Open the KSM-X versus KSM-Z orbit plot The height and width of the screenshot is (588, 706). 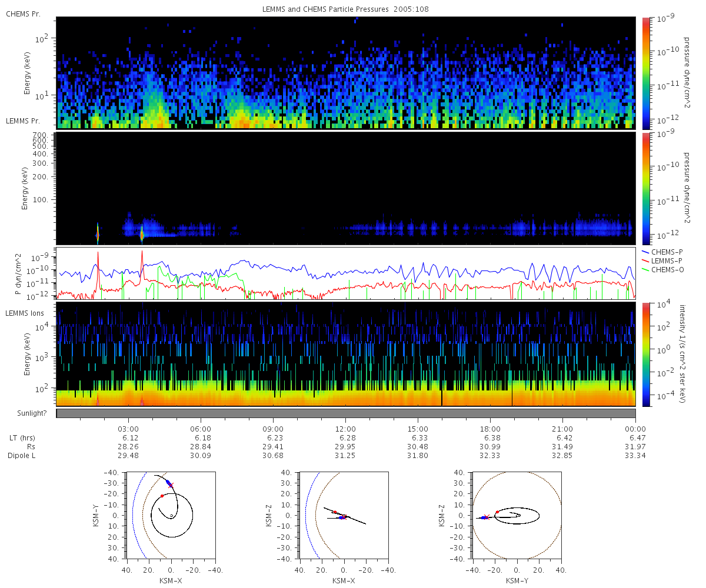click(344, 515)
